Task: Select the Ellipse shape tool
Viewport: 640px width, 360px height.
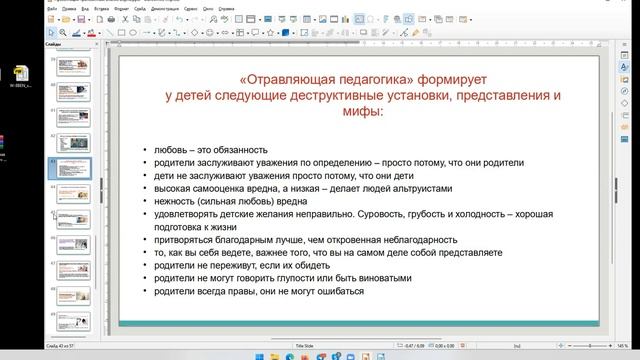Action: pos(133,33)
